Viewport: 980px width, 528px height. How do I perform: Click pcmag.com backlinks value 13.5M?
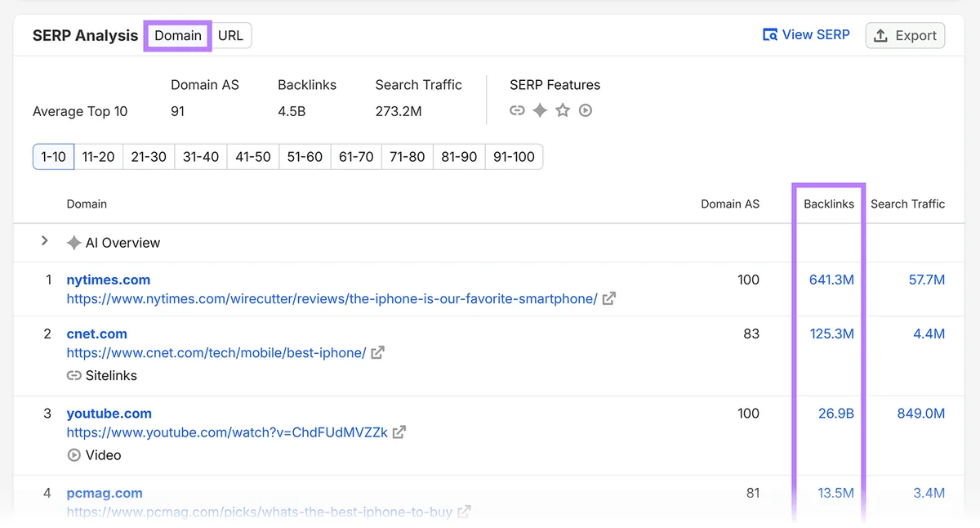click(x=835, y=493)
